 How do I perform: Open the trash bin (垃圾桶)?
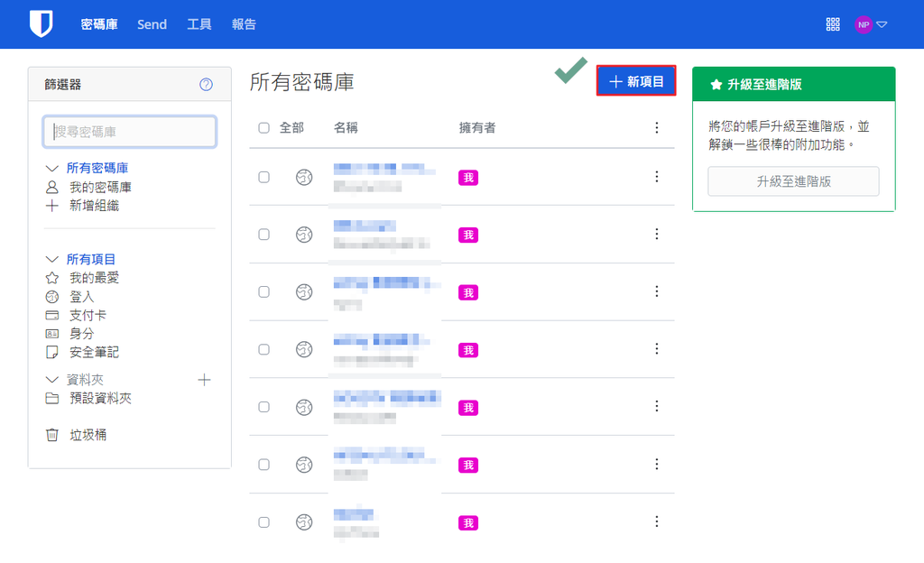point(88,435)
